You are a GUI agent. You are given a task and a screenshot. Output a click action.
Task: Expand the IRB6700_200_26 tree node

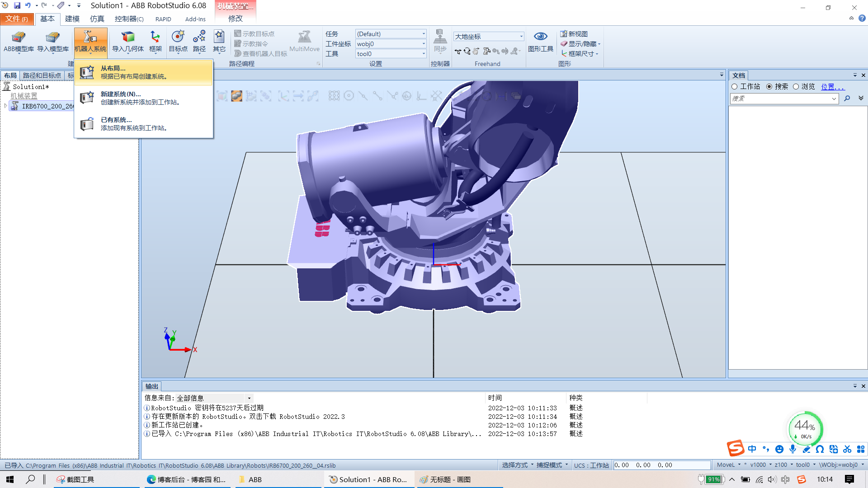coord(5,106)
